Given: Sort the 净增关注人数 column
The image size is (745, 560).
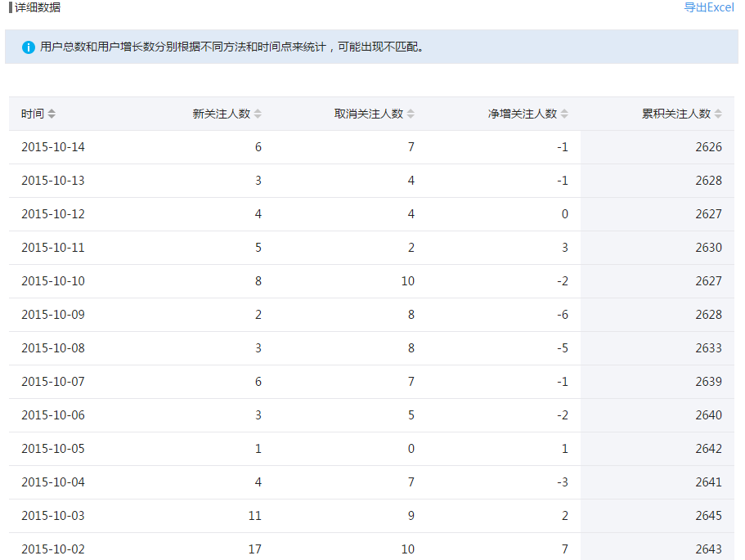Looking at the screenshot, I should point(563,113).
